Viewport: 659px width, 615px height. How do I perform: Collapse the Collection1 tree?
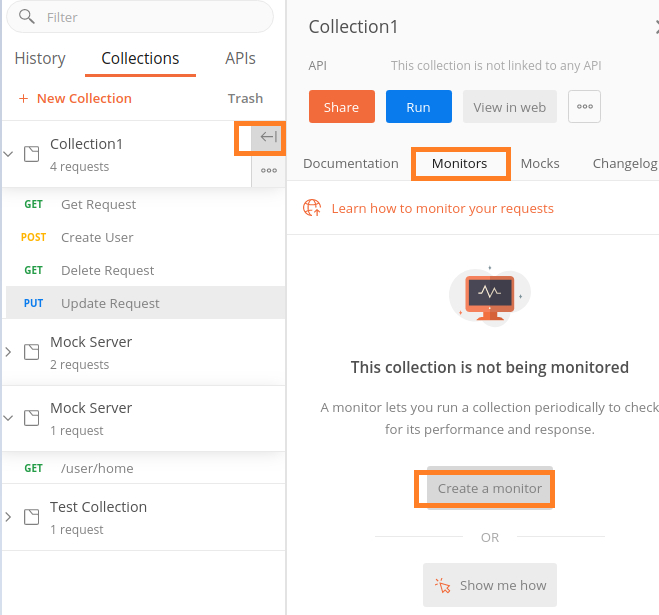pos(9,154)
